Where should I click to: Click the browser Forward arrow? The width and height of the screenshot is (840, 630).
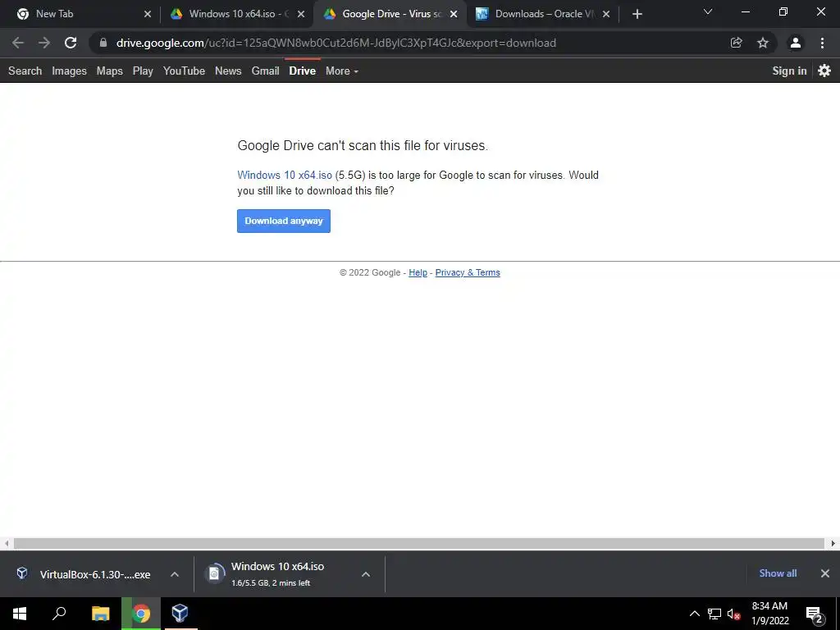click(x=44, y=43)
